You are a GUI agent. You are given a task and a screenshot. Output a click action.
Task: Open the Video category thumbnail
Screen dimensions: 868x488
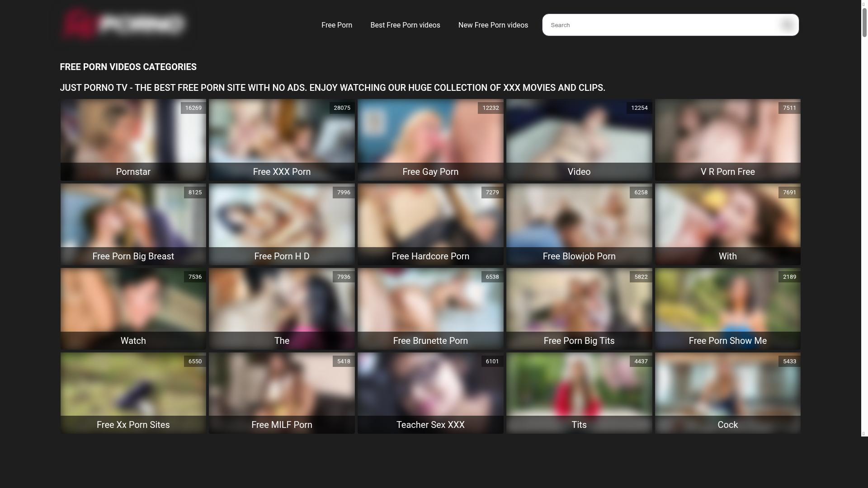tap(579, 140)
